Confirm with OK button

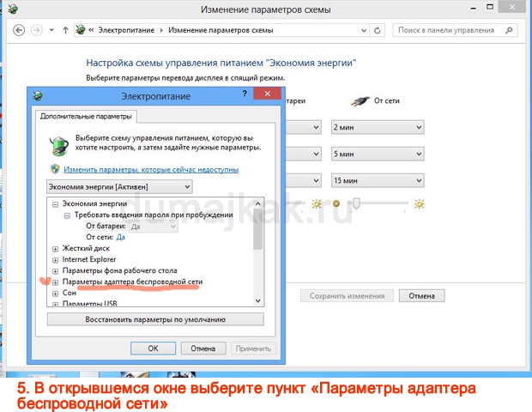[153, 348]
